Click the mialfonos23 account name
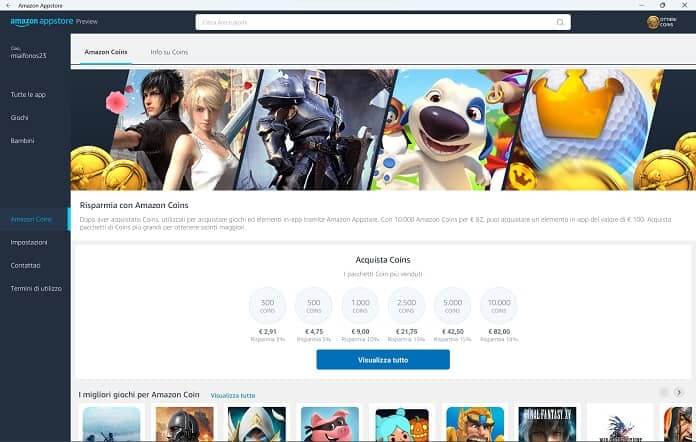The image size is (696, 442). tap(28, 55)
